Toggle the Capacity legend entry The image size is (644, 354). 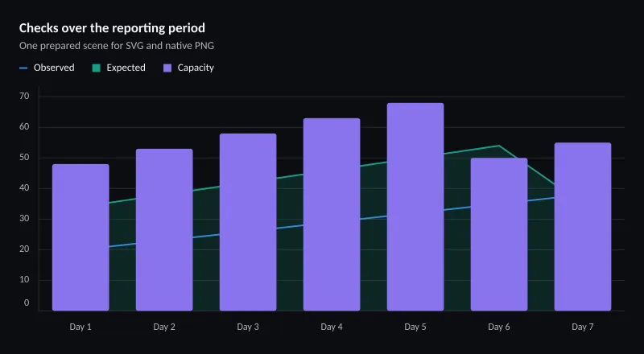(x=188, y=68)
